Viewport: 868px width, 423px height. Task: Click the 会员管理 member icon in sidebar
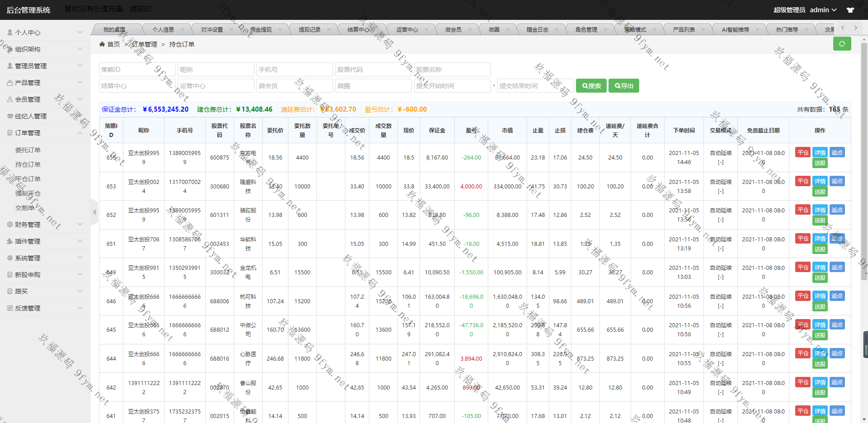(10, 99)
